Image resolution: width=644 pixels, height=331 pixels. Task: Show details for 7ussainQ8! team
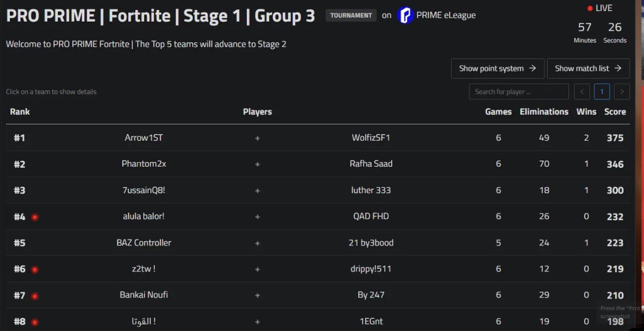pyautogui.click(x=318, y=190)
